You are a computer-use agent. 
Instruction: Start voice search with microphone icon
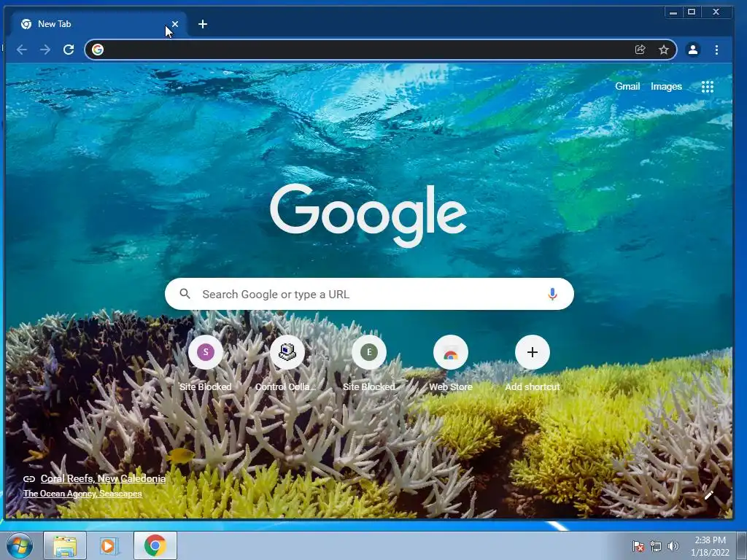[x=552, y=294]
